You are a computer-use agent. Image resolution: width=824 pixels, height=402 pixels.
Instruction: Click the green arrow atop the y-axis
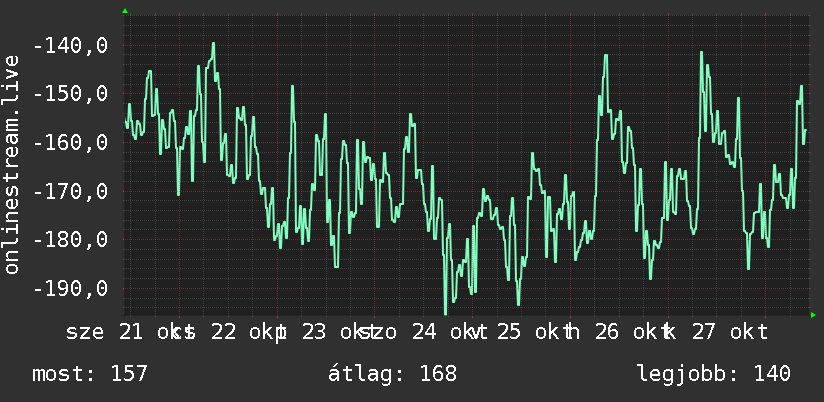point(125,11)
